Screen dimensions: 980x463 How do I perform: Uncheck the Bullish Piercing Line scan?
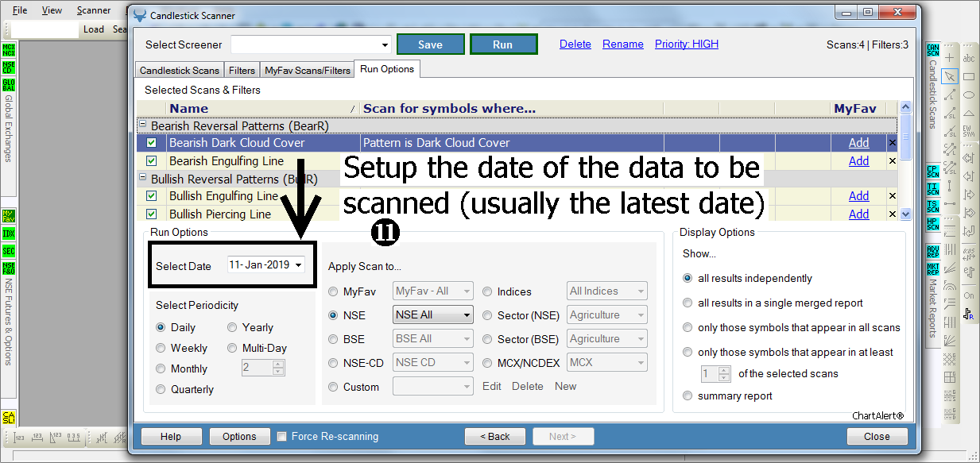coord(152,214)
